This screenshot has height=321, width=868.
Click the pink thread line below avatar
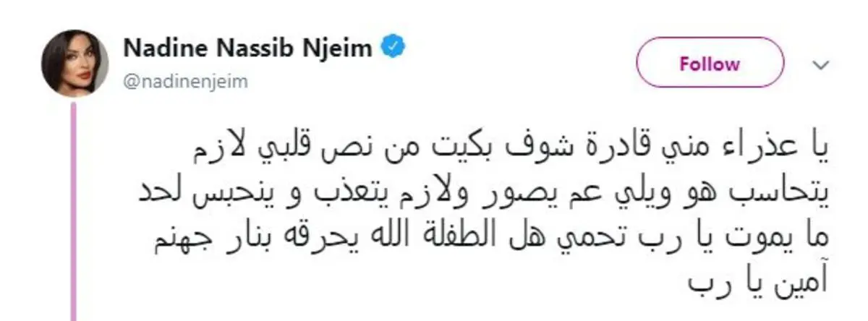tap(72, 211)
